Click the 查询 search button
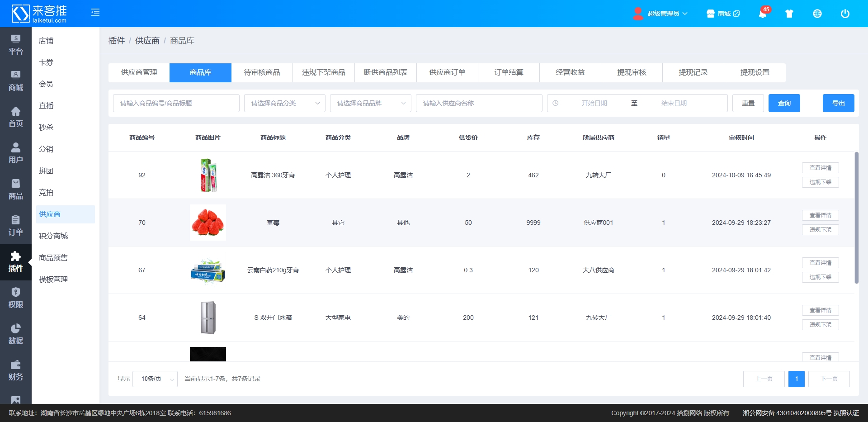868x422 pixels. [x=784, y=103]
